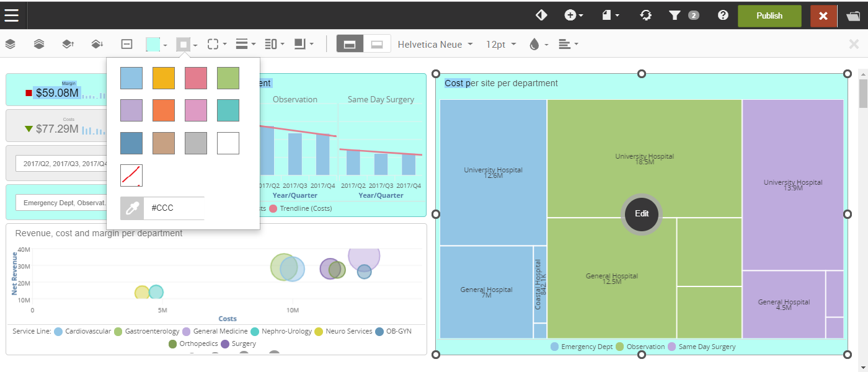Select the orange color swatch
Screen dimensions: 868x372
164,110
